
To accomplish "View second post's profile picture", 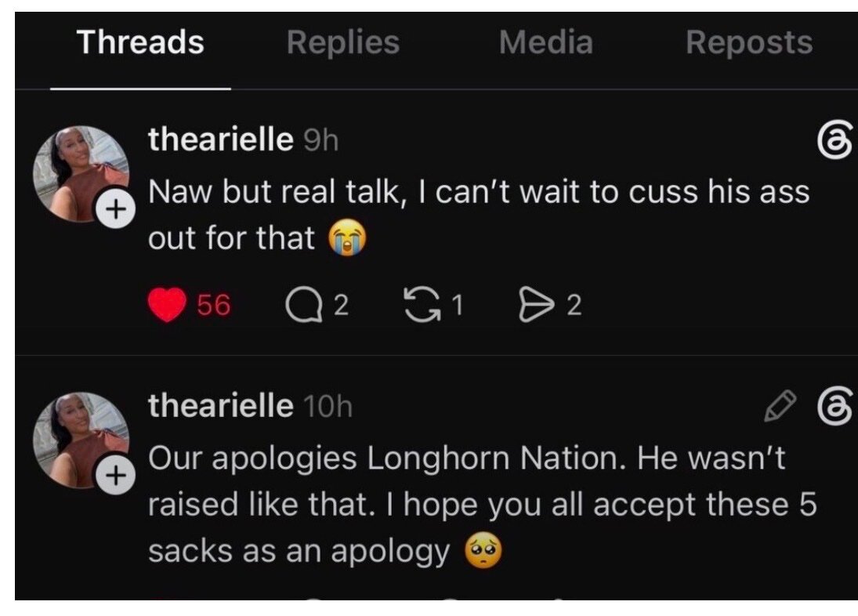I will [x=81, y=440].
